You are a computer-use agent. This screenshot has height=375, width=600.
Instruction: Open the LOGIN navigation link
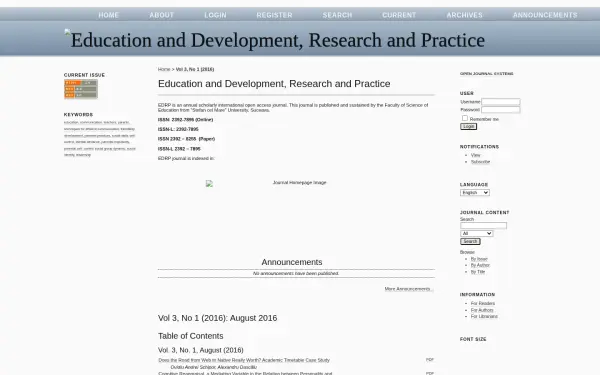(x=215, y=15)
